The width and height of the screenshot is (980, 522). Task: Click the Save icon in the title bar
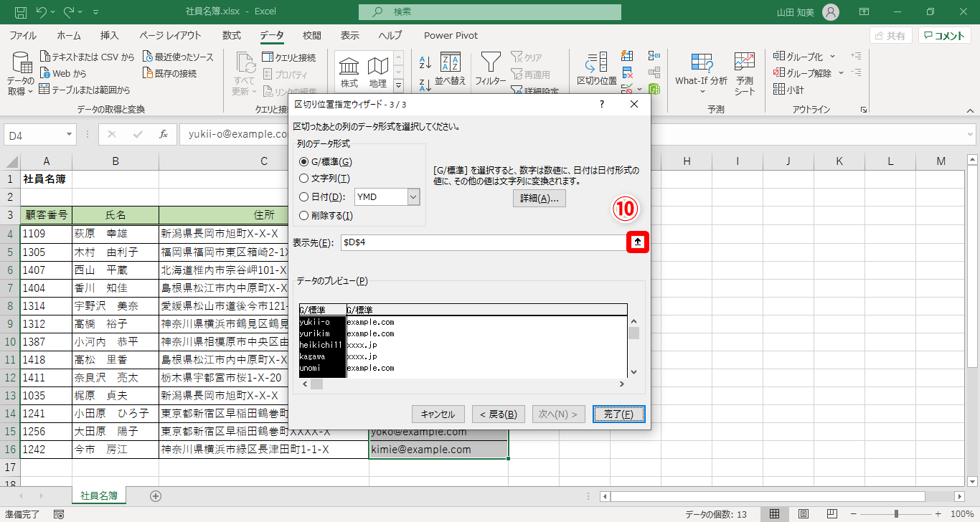tap(21, 12)
